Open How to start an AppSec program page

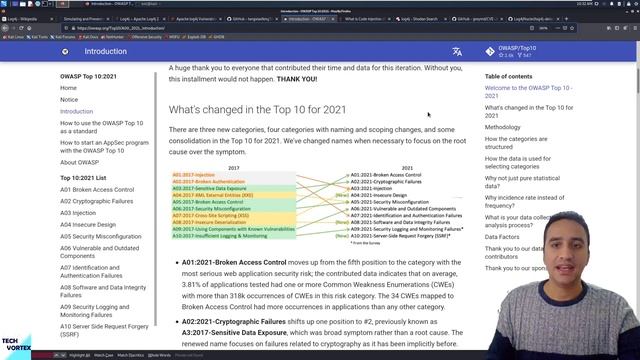point(104,147)
